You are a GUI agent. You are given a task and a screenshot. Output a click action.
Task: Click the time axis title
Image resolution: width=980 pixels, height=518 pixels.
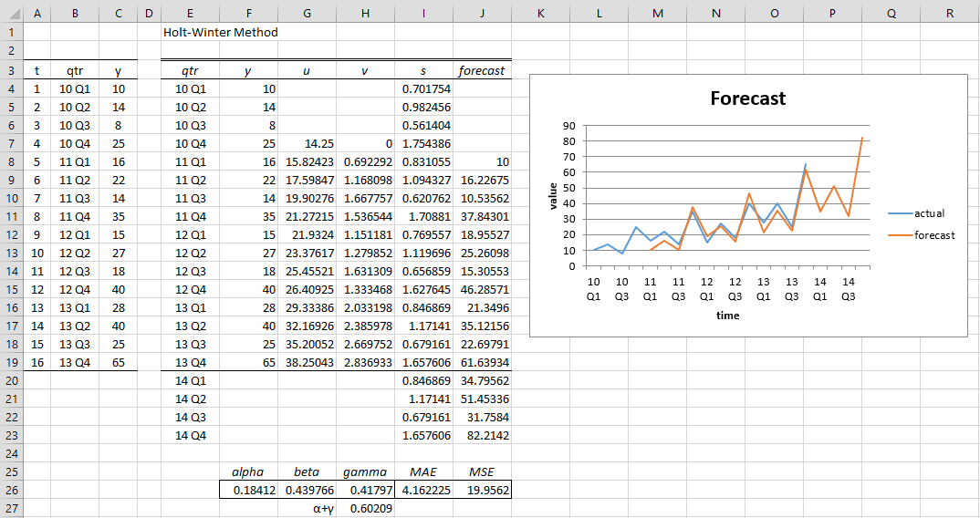[x=727, y=316]
